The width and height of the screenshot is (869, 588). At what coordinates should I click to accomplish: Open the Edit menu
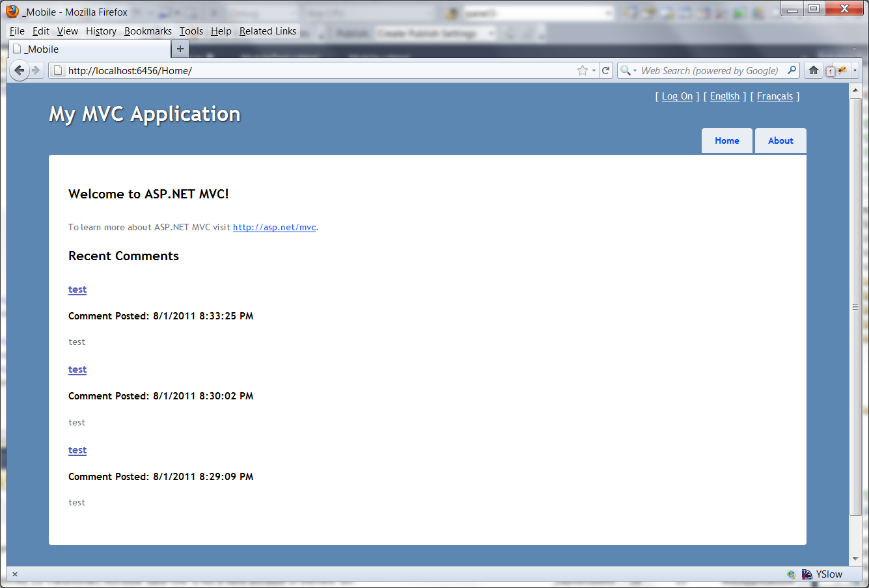pos(41,31)
